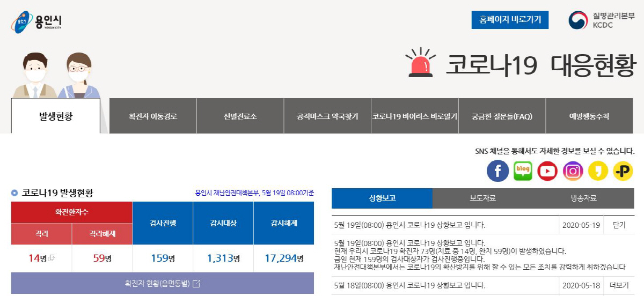The height and width of the screenshot is (296, 644).
Task: Switch to the 방송자료 tab
Action: point(583,198)
